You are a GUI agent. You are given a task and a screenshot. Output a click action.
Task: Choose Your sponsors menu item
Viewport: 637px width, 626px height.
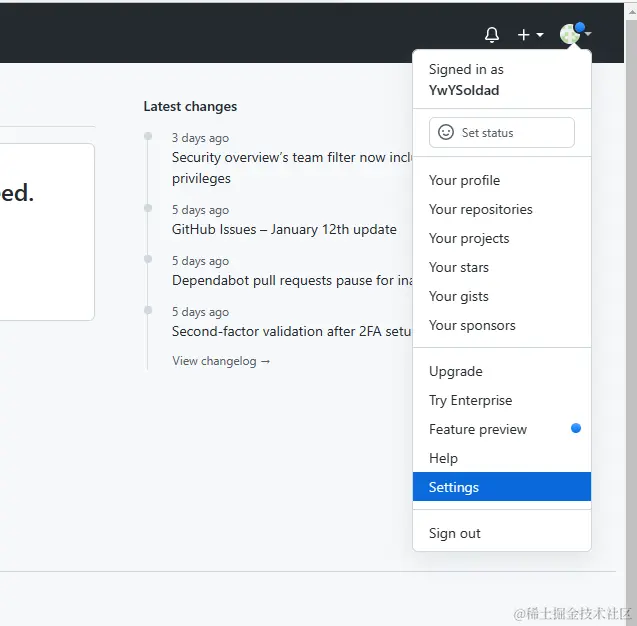tap(502, 325)
